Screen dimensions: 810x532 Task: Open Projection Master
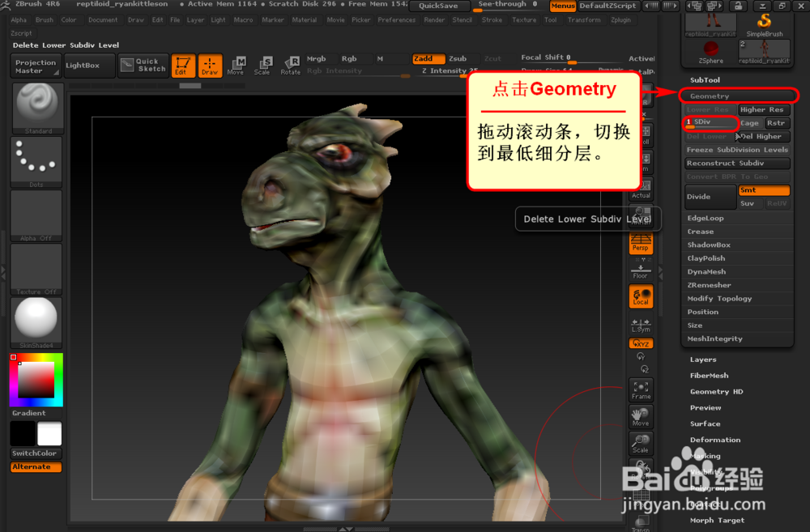click(36, 66)
